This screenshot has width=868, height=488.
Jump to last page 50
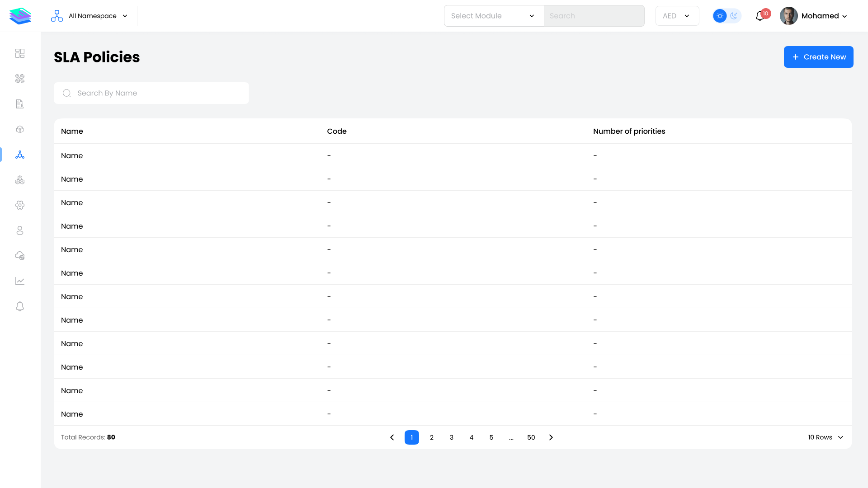click(531, 437)
